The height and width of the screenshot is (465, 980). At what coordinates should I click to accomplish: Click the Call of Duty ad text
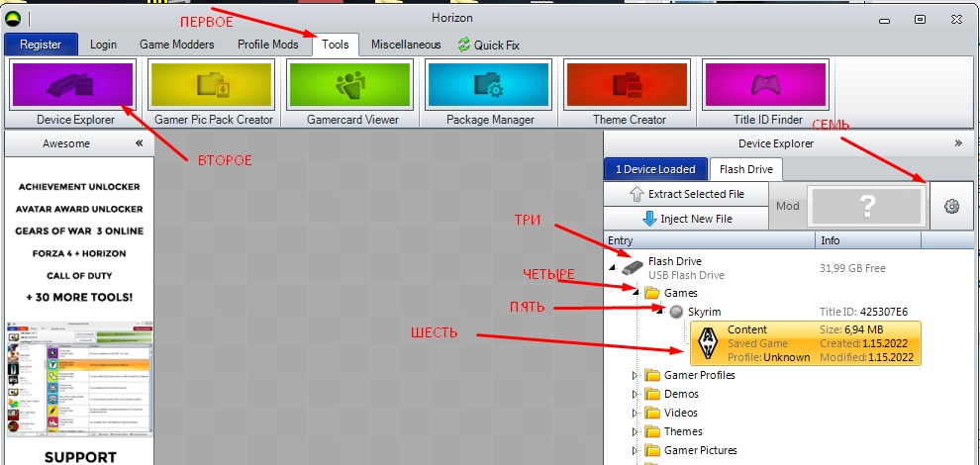coord(79,276)
